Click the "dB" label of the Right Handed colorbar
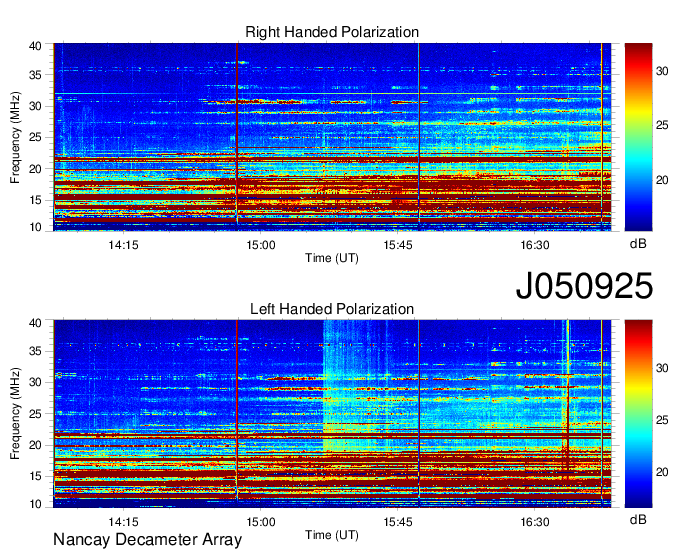The width and height of the screenshot is (680, 552). coord(638,244)
